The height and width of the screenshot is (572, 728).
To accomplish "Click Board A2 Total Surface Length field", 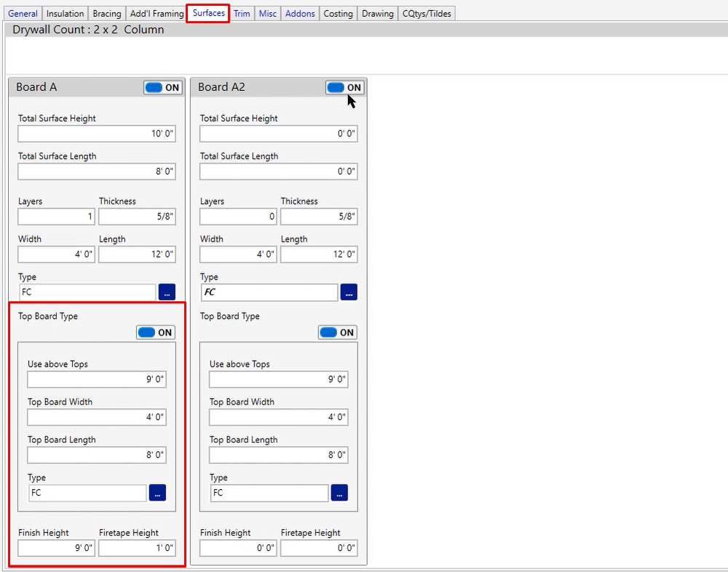I will click(x=278, y=172).
